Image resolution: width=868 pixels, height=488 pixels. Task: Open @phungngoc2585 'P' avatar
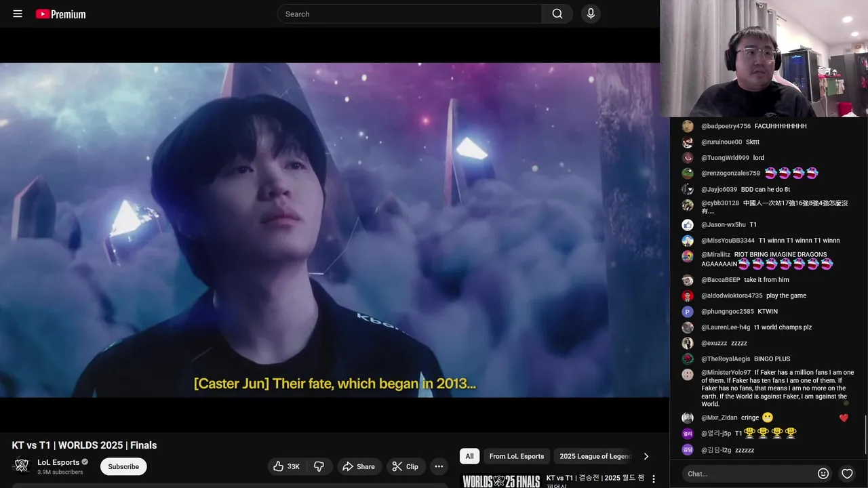(688, 312)
